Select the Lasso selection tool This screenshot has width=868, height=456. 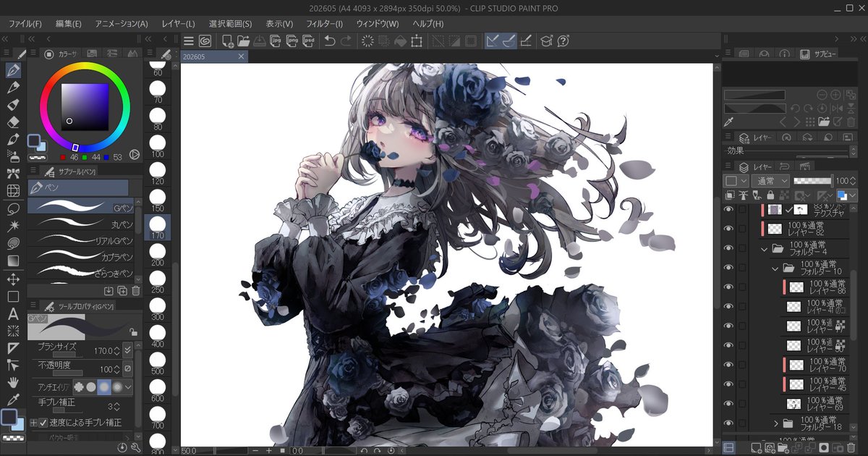(13, 209)
